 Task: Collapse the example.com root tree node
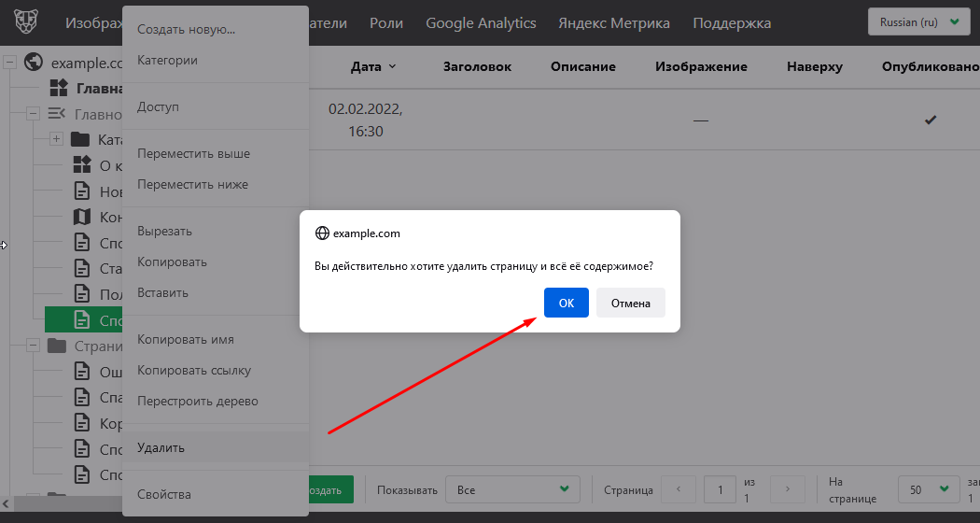[10, 63]
